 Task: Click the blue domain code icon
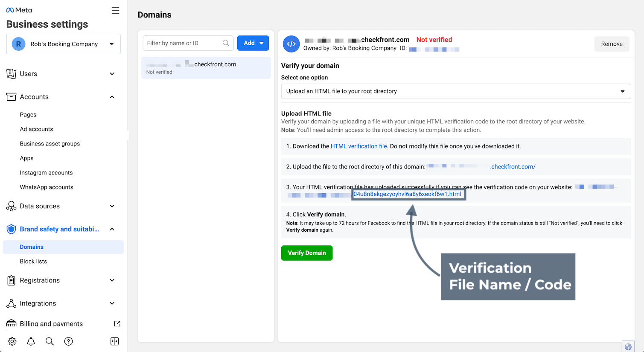pyautogui.click(x=291, y=44)
